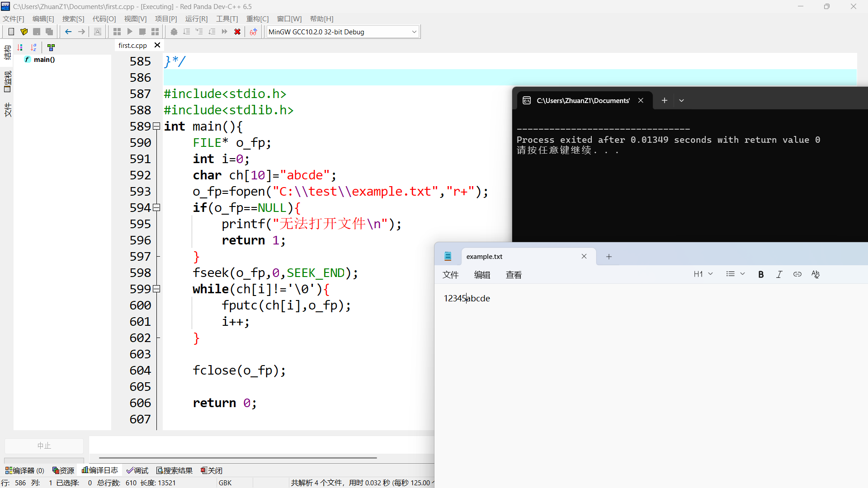Click the Open file folder icon
This screenshot has width=868, height=488.
[24, 32]
